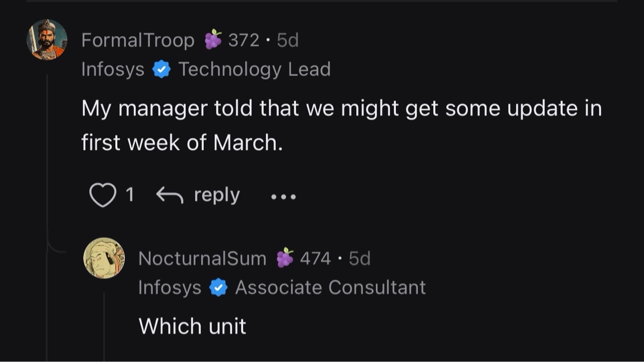The height and width of the screenshot is (362, 644).
Task: Open the Infosys company page from FormalTroop's comment
Action: pyautogui.click(x=113, y=69)
